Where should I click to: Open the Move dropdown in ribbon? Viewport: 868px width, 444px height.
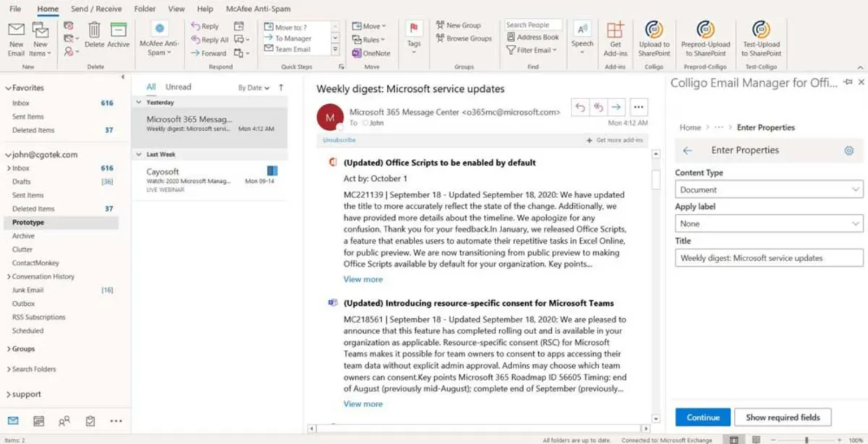pyautogui.click(x=369, y=26)
